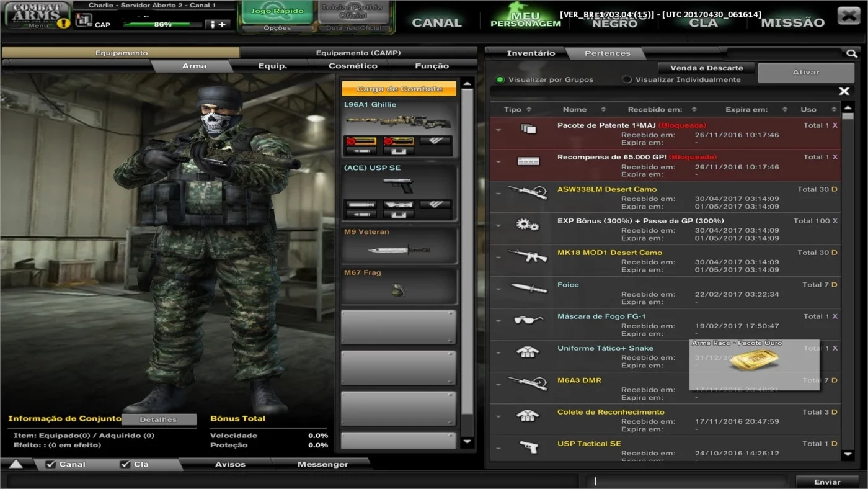Screen dimensions: 868x489
Task: Click the Jogo Rápido button
Action: tap(277, 12)
